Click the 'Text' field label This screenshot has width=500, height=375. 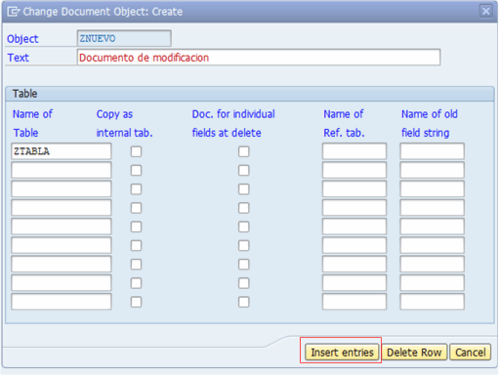click(x=18, y=58)
